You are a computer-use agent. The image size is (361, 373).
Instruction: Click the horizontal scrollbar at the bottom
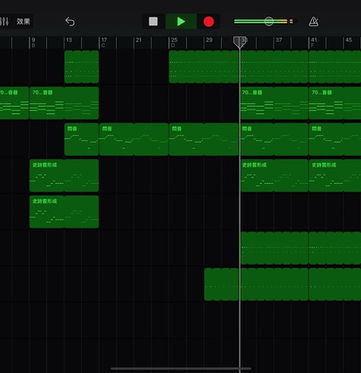[x=181, y=369]
